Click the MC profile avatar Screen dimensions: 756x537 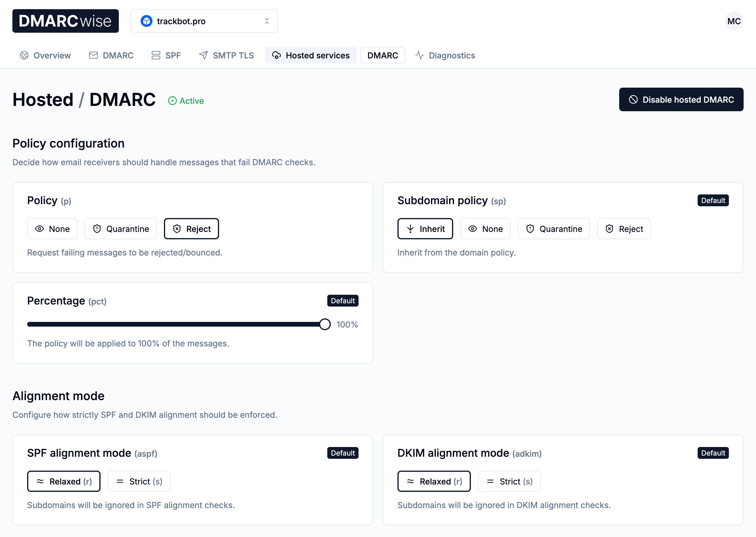coord(734,21)
